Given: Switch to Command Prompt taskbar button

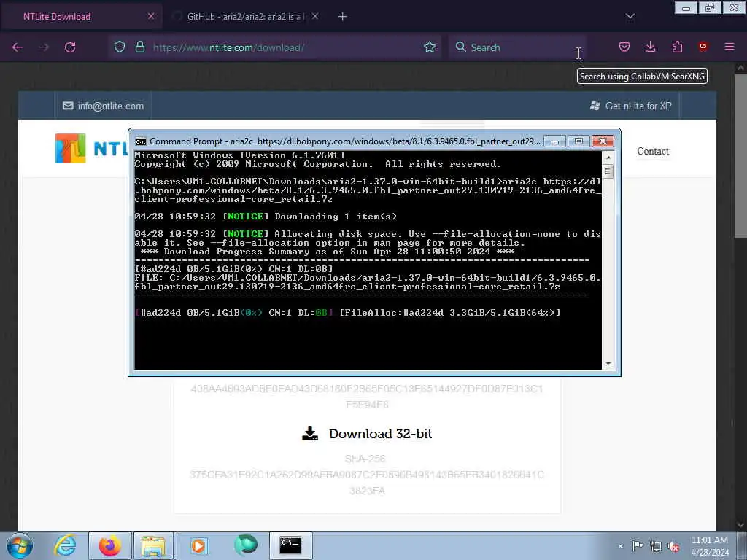Looking at the screenshot, I should (x=290, y=545).
